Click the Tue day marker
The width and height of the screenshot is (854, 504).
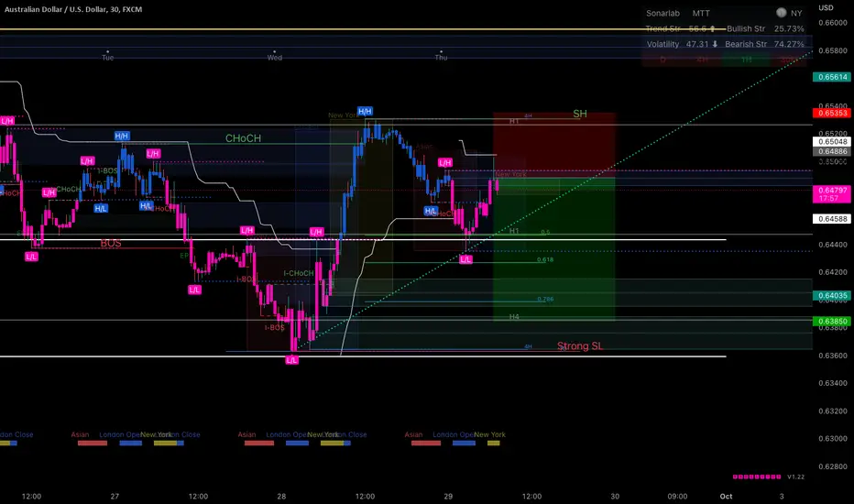coord(108,57)
